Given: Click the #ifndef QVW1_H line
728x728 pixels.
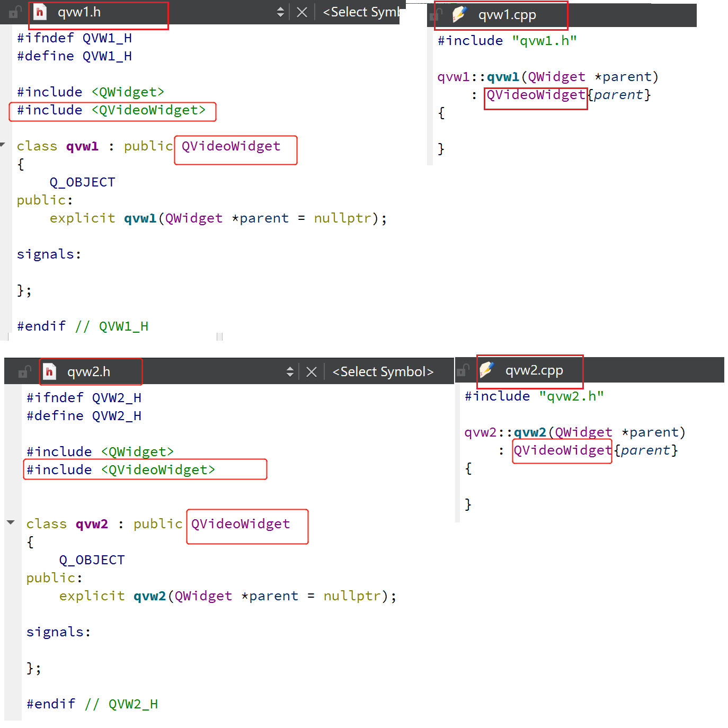Looking at the screenshot, I should click(x=75, y=38).
